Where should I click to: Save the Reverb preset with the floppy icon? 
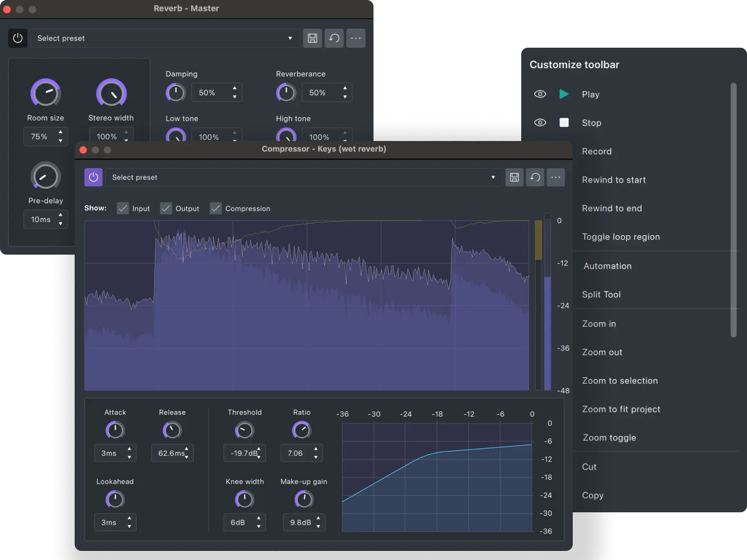(312, 38)
